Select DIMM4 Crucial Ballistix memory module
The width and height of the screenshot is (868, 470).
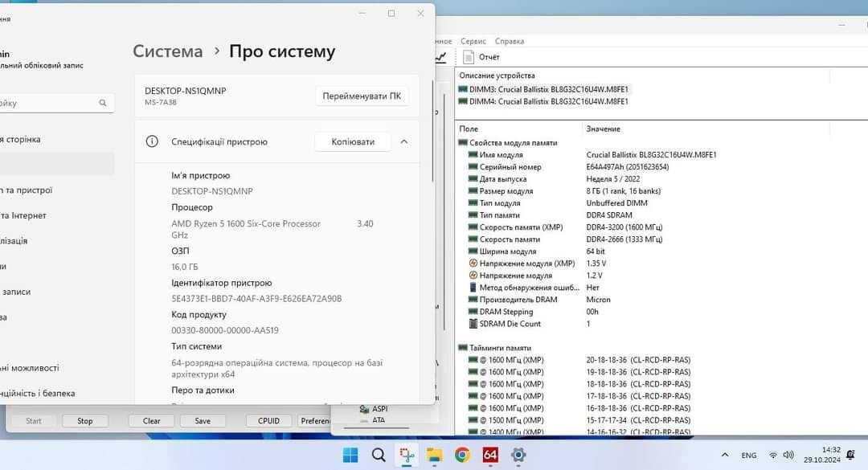[x=543, y=101]
